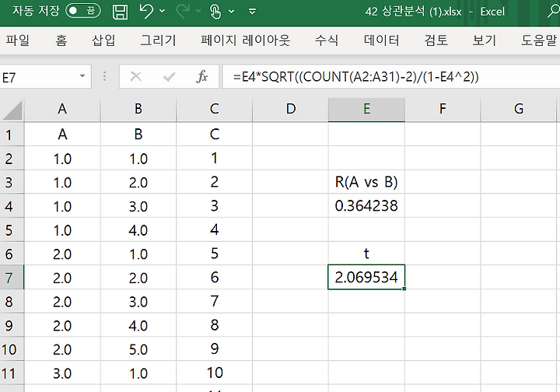
Task: Click the Select All corner triangle
Action: [x=12, y=110]
